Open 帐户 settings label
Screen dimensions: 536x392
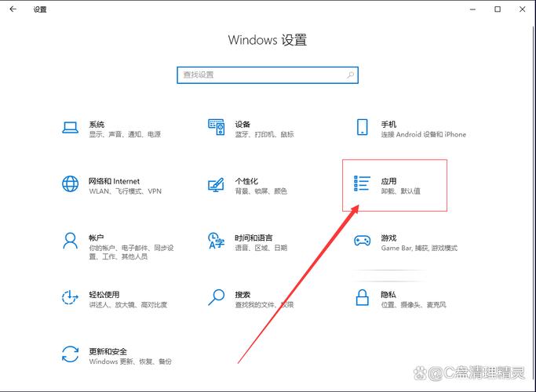pyautogui.click(x=97, y=238)
